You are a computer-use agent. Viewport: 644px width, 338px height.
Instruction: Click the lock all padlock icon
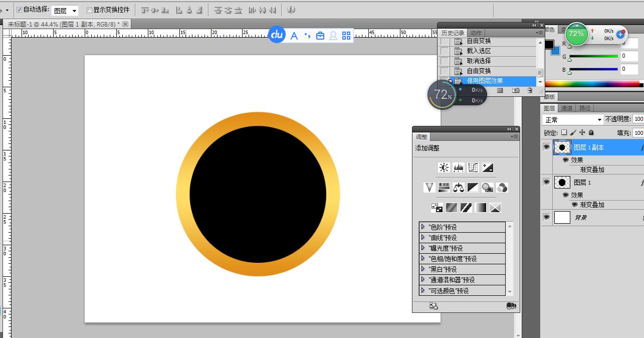point(591,133)
